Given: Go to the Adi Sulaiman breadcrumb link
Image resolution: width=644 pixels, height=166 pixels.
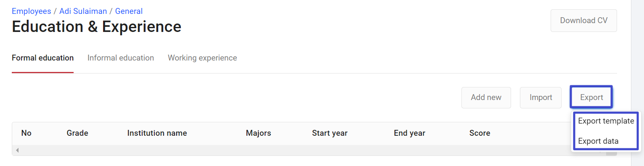Looking at the screenshot, I should click(83, 11).
